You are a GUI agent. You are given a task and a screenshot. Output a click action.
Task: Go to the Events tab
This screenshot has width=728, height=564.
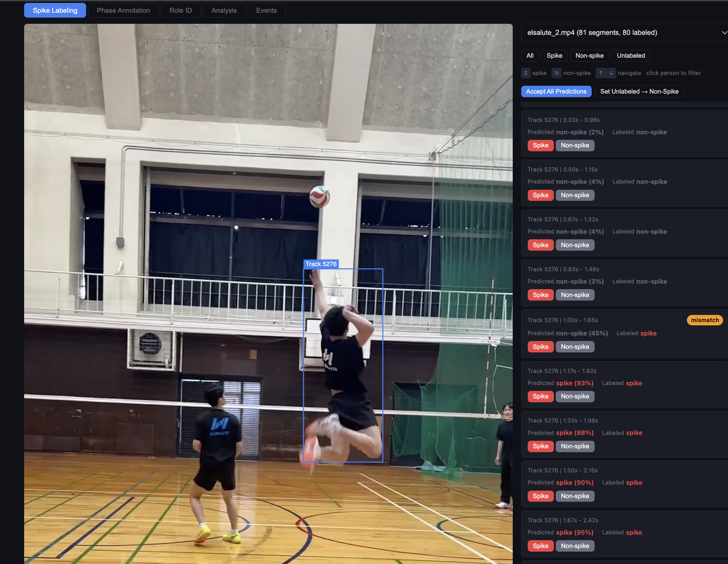click(266, 10)
